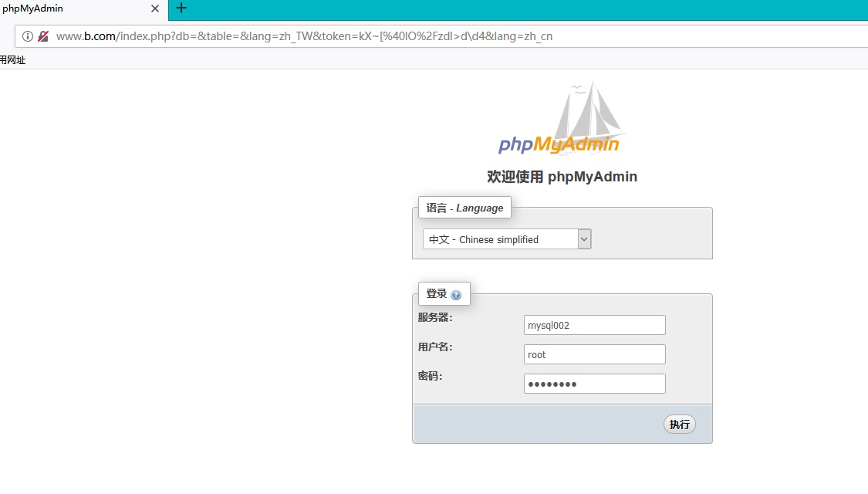Click the 登录 legend text
The height and width of the screenshot is (494, 868).
click(436, 293)
